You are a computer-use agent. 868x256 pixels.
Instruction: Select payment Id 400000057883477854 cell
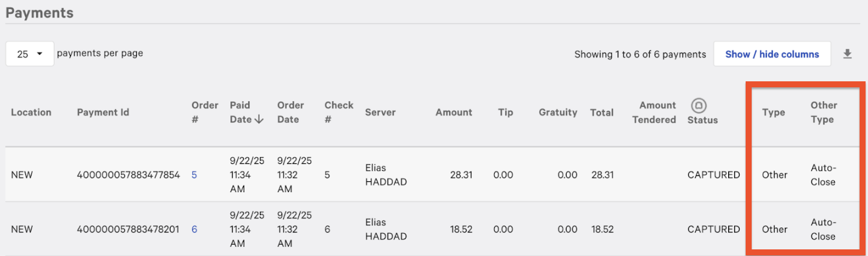click(128, 175)
